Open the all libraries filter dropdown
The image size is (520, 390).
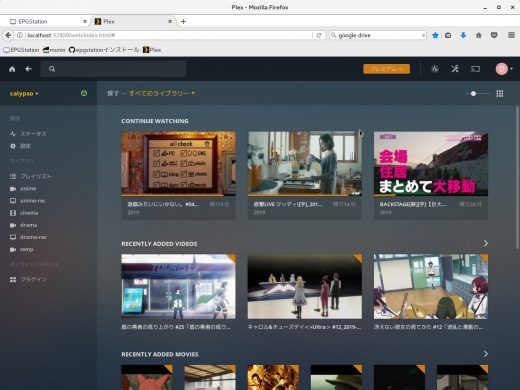click(162, 93)
